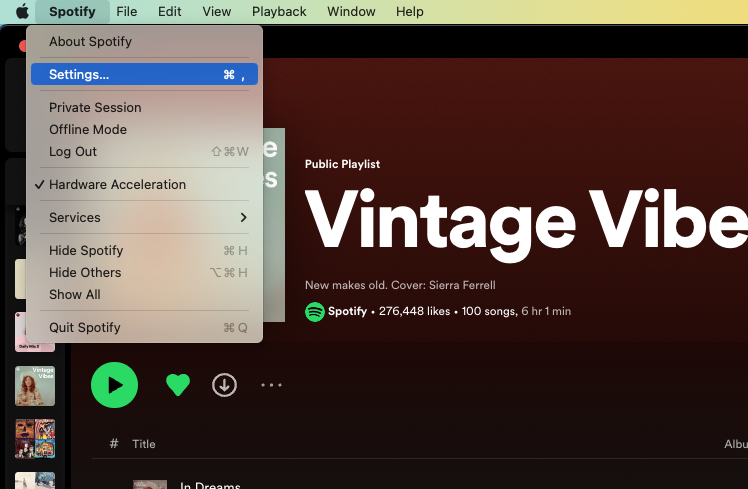Turn on Offline Mode

[x=145, y=129]
